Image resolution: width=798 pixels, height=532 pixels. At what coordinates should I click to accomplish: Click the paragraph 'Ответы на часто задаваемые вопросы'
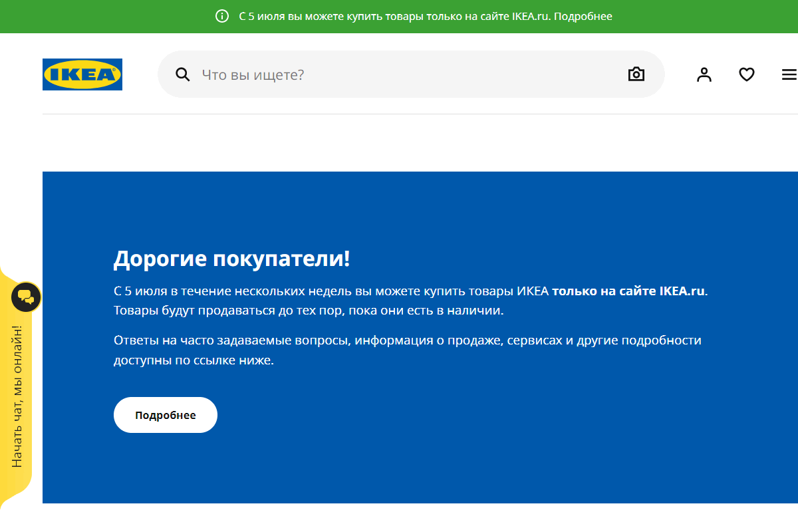tap(408, 350)
